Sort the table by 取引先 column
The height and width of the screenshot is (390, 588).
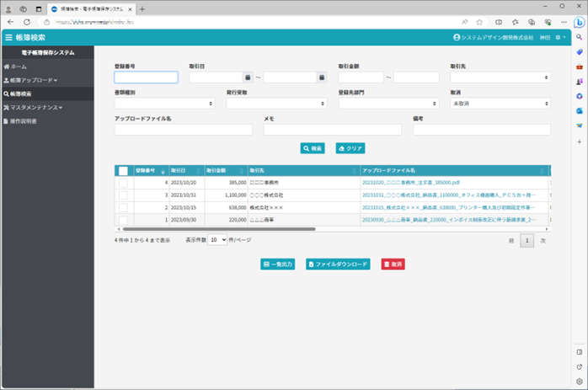click(303, 171)
